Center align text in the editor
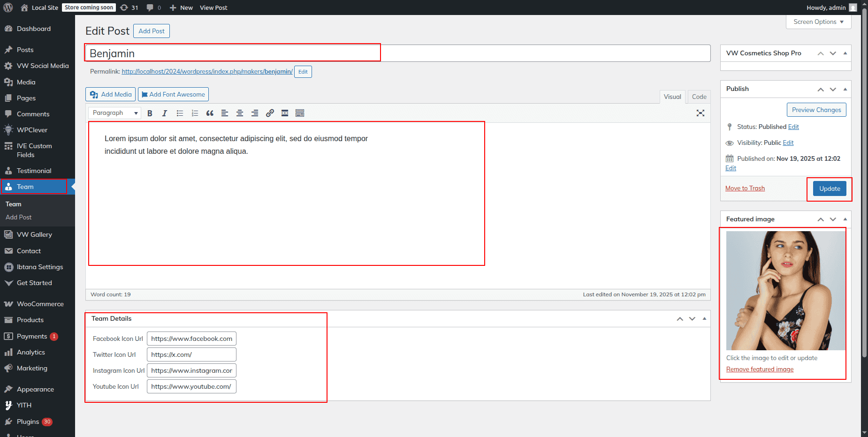The height and width of the screenshot is (437, 868). click(240, 113)
